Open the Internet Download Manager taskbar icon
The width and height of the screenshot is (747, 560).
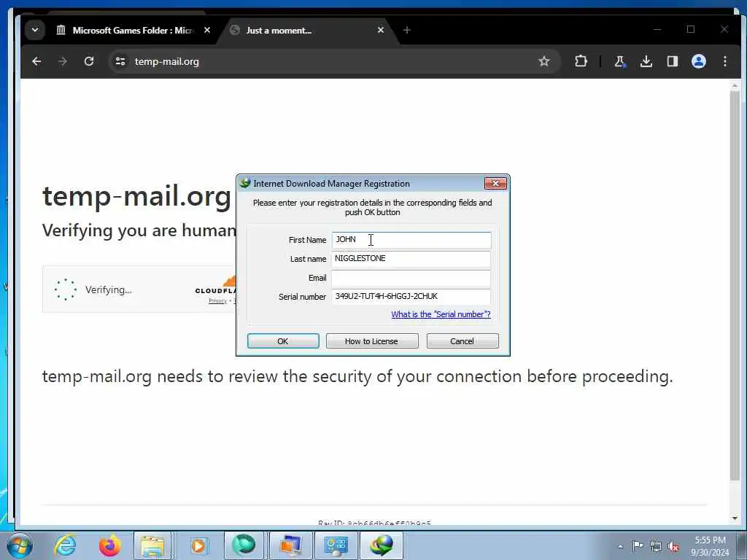point(382,545)
